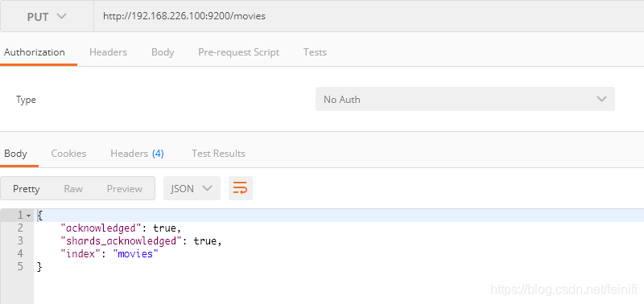
Task: View the response Headers (4) tab
Action: coord(137,154)
